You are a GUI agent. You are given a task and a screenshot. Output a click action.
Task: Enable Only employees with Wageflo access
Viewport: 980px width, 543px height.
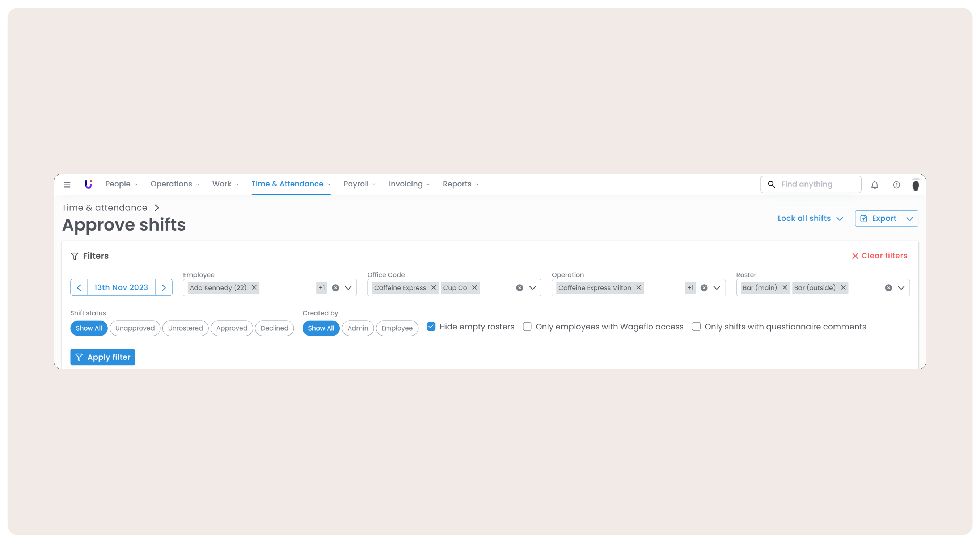527,327
